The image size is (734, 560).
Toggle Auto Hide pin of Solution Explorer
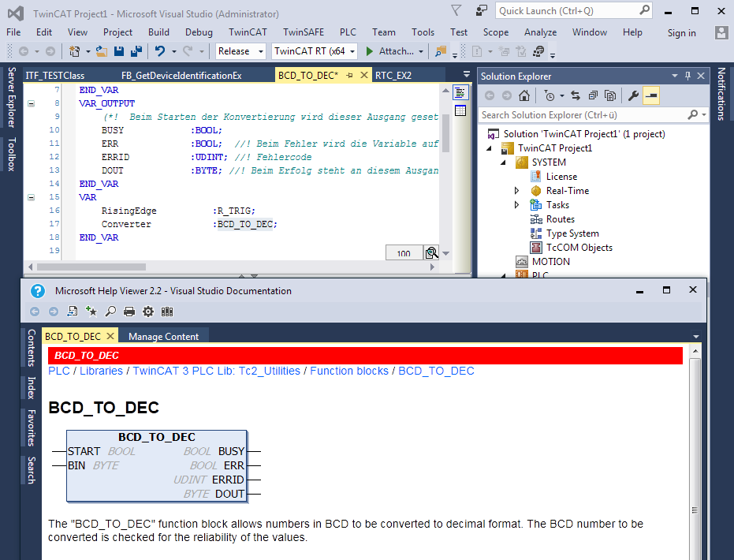pyautogui.click(x=687, y=76)
